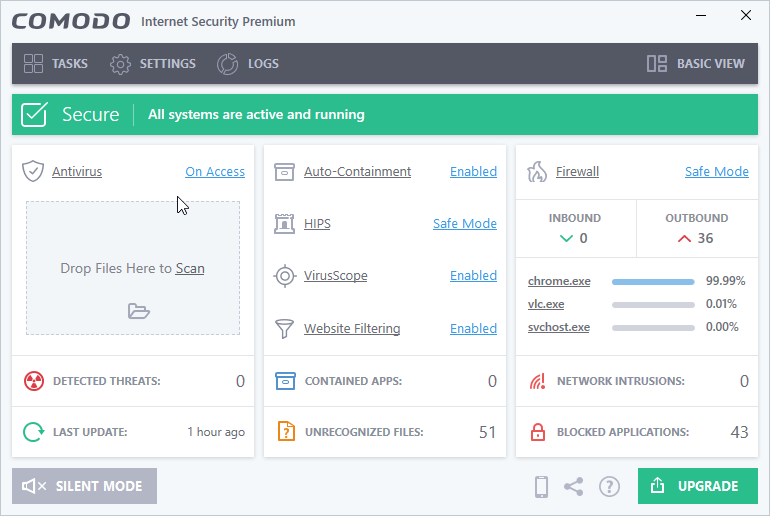Open the Firewall link
The height and width of the screenshot is (516, 770).
point(578,171)
